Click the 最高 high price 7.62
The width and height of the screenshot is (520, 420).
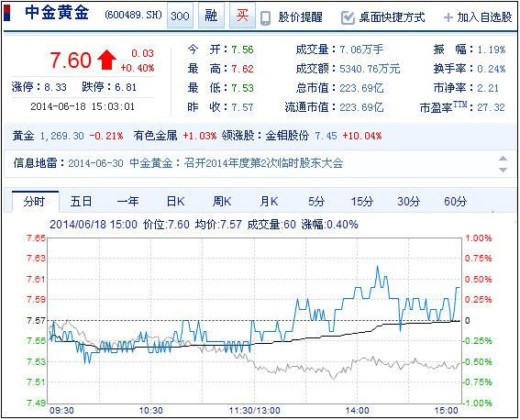pyautogui.click(x=242, y=69)
